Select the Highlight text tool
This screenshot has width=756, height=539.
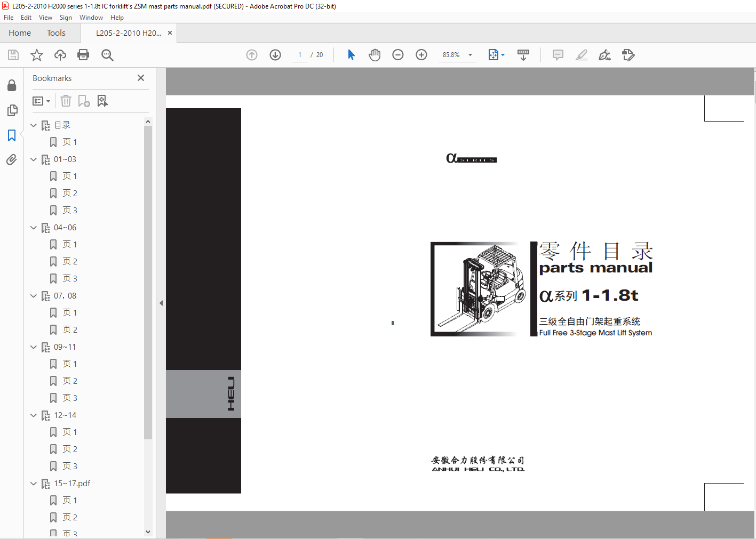pos(582,55)
